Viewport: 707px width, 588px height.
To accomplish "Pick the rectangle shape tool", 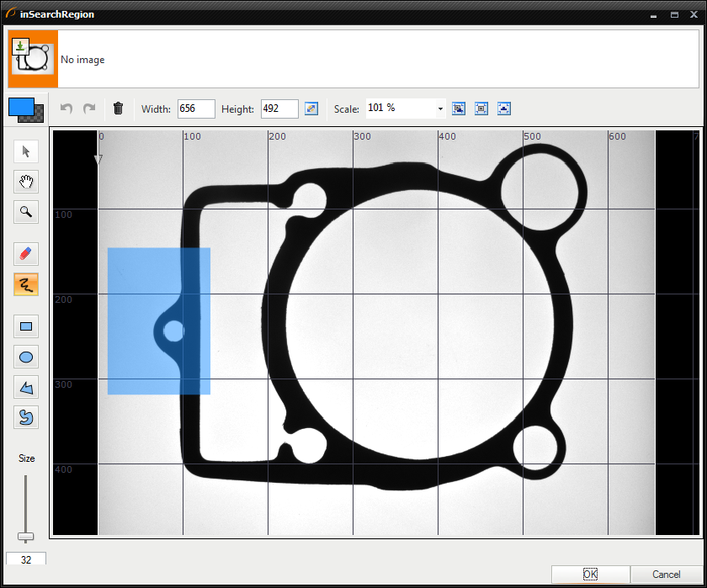I will click(26, 326).
